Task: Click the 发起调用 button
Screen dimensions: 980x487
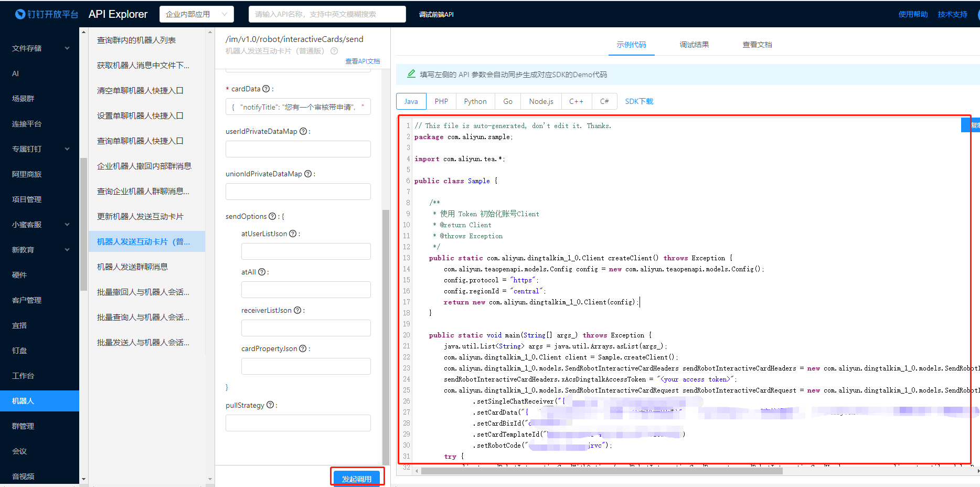Action: (x=357, y=479)
